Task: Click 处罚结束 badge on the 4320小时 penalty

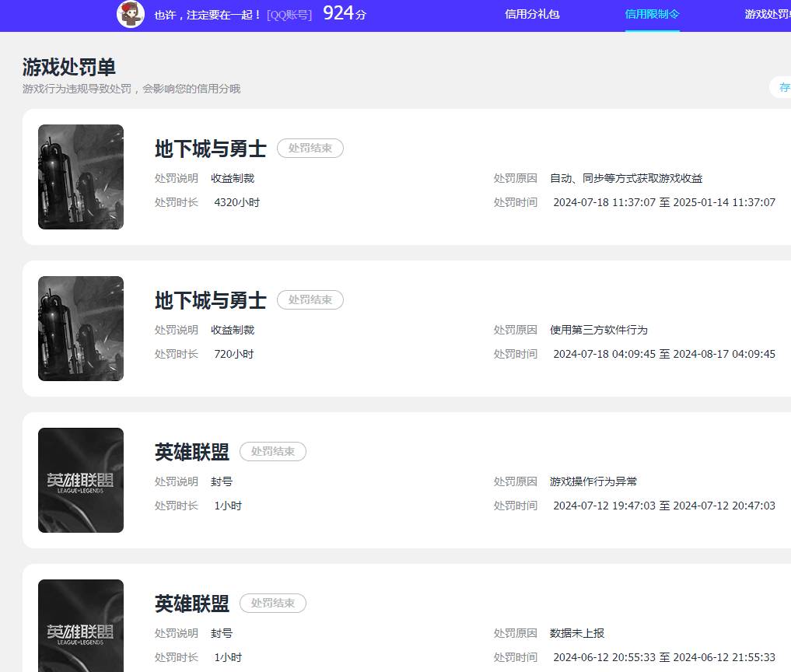Action: point(310,148)
